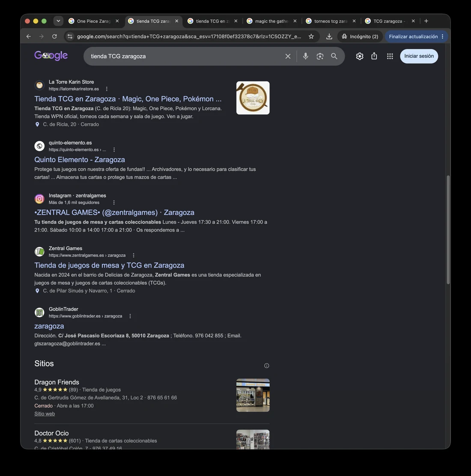
Task: Click the share icon in the Google header
Action: (374, 56)
